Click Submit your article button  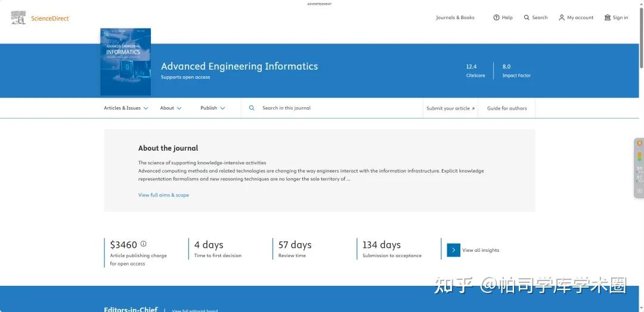pos(451,108)
